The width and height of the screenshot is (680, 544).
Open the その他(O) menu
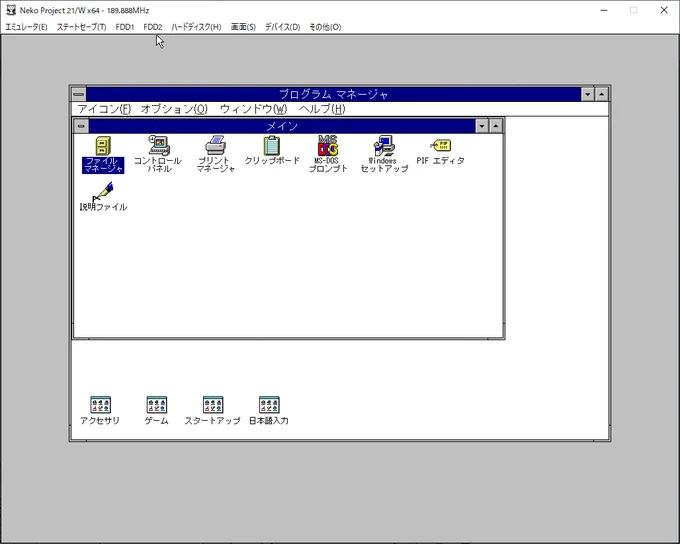point(325,27)
